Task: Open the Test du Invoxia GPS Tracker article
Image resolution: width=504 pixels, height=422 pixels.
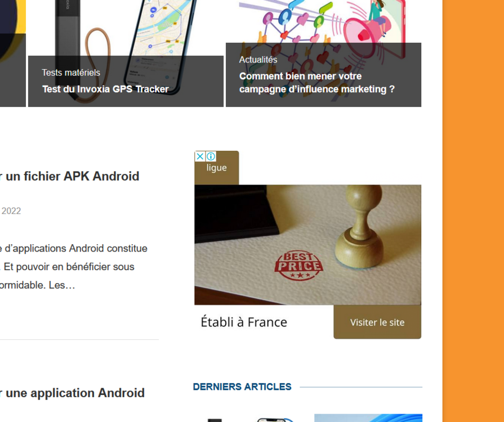Action: point(105,89)
